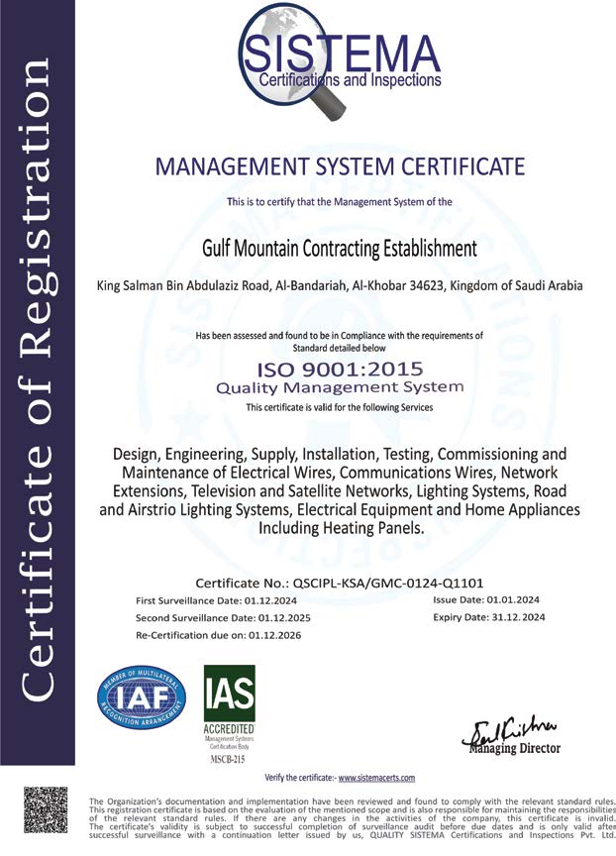Image resolution: width=616 pixels, height=856 pixels.
Task: Click the IAF multilateral recognition badge
Action: (x=142, y=697)
